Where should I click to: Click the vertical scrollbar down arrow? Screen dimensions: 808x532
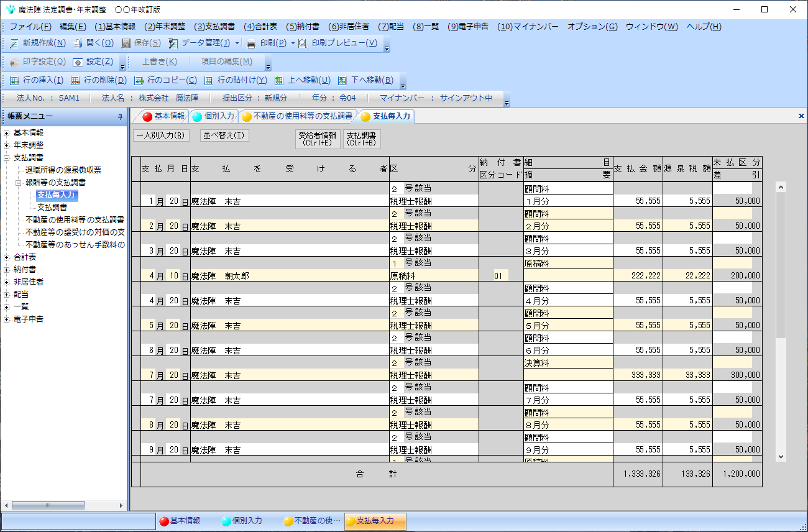click(x=781, y=457)
